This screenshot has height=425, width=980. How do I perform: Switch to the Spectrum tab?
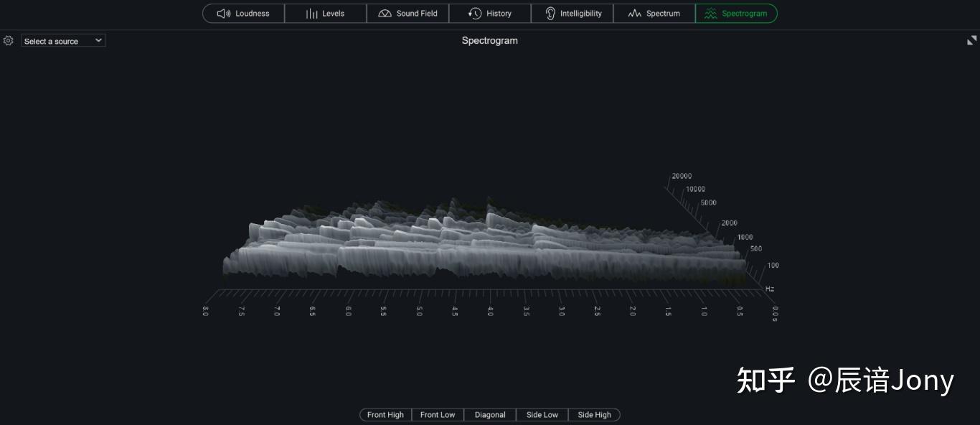654,14
